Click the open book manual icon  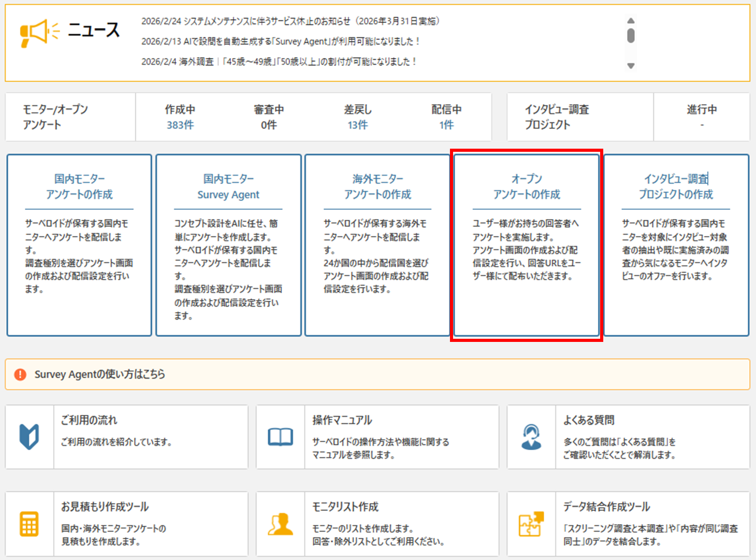click(x=280, y=437)
